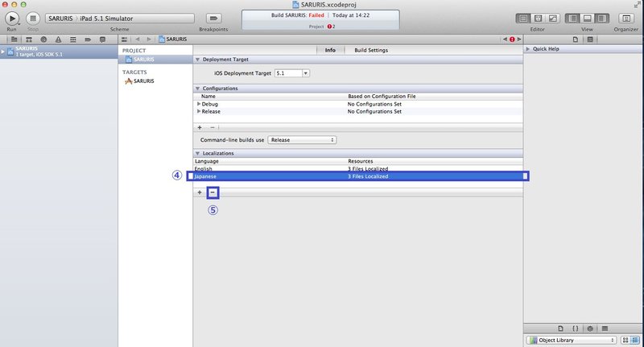The image size is (644, 347).
Task: Open the Issue navigator warning icon
Action: [x=58, y=39]
